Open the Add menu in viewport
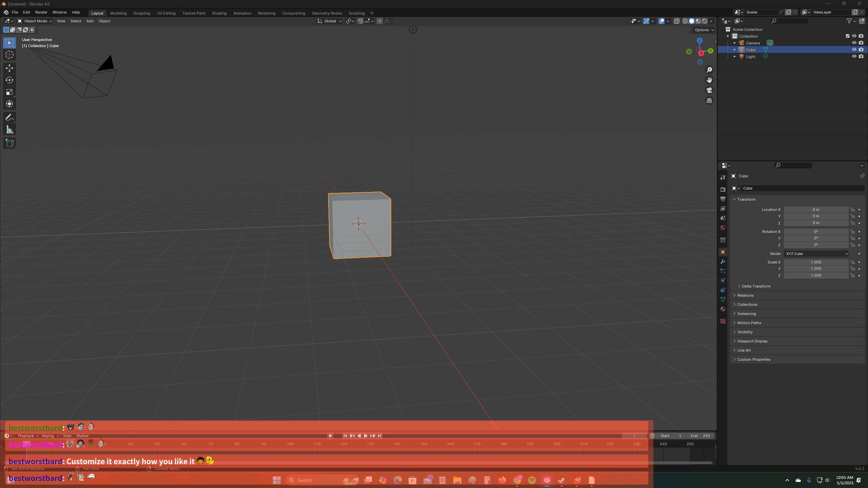868x488 pixels. pos(90,21)
